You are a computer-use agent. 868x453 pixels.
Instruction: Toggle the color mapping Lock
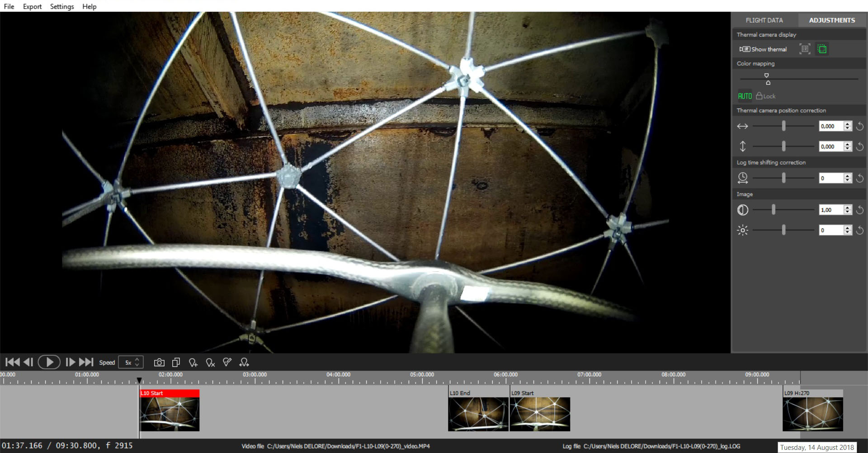(x=766, y=96)
